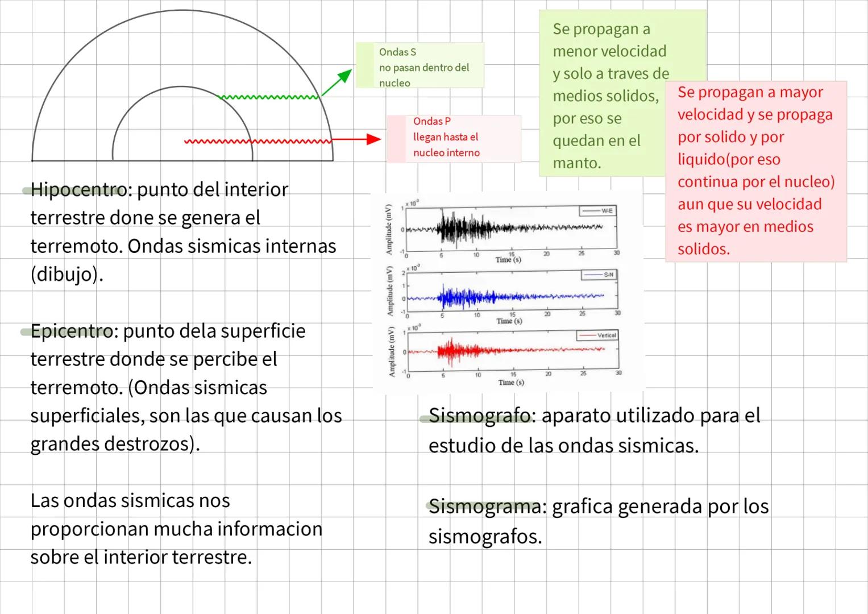Select the black W-E seismogram plot
The image size is (868, 614).
pyautogui.click(x=510, y=229)
